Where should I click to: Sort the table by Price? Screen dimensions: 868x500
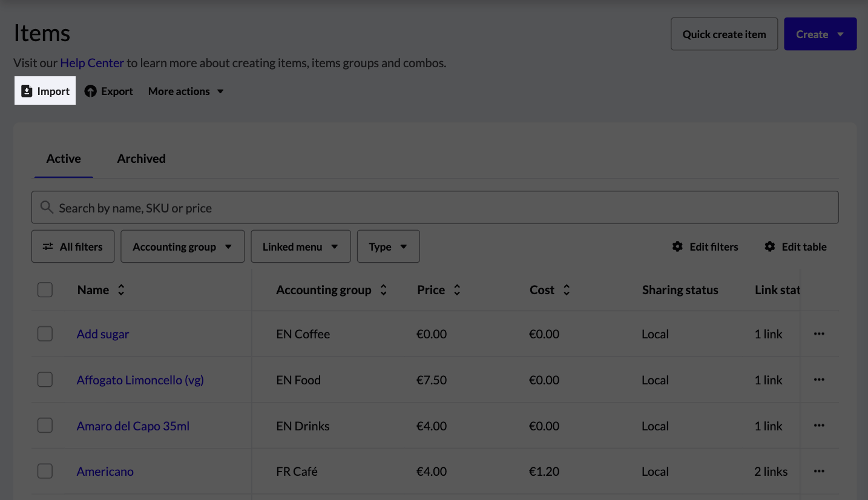[457, 290]
